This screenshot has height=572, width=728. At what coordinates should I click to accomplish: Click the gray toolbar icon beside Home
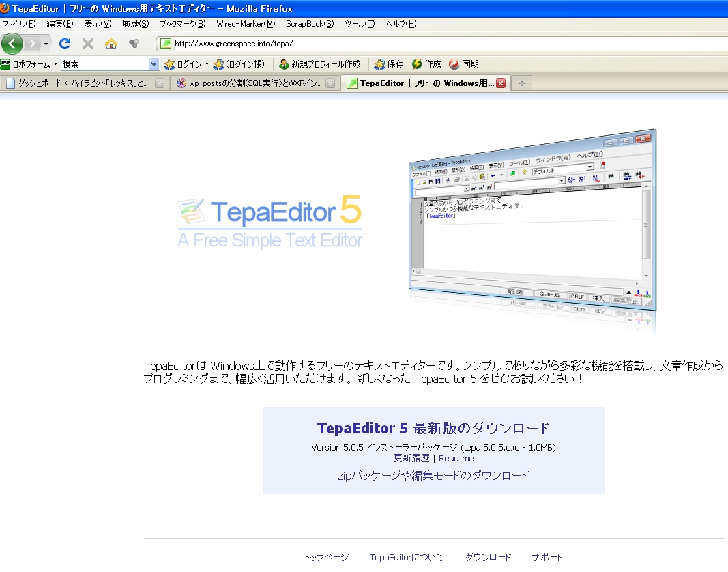click(134, 44)
